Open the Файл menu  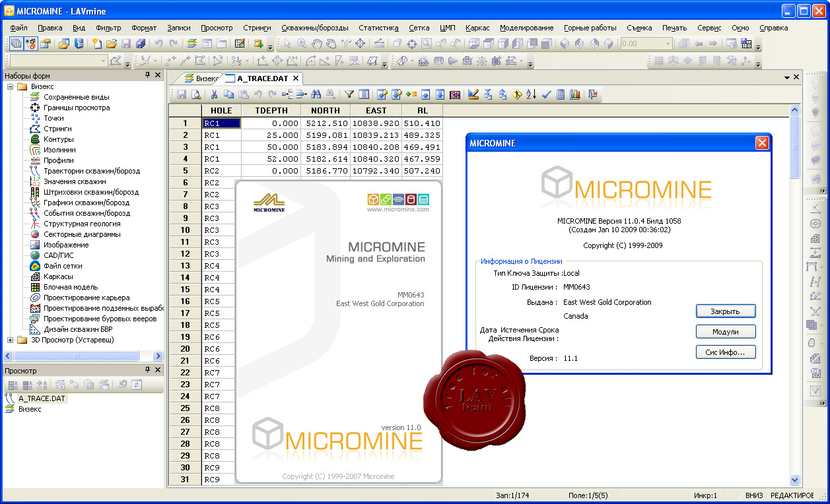click(x=19, y=28)
